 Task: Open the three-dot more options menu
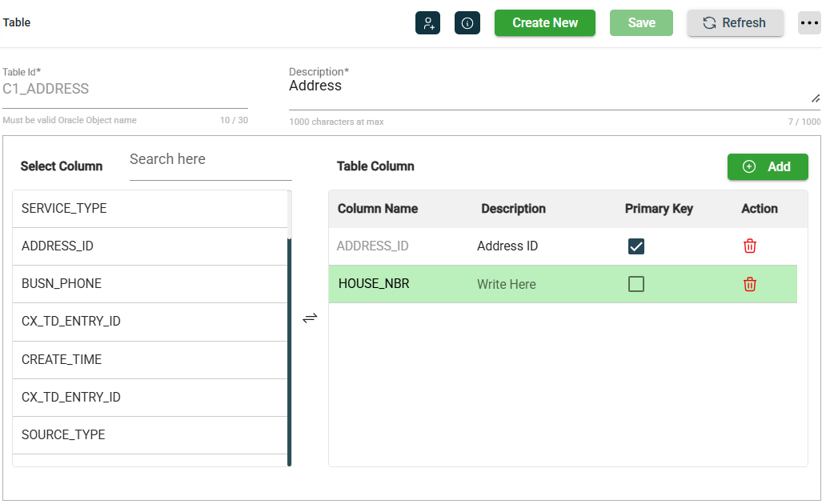coord(809,23)
